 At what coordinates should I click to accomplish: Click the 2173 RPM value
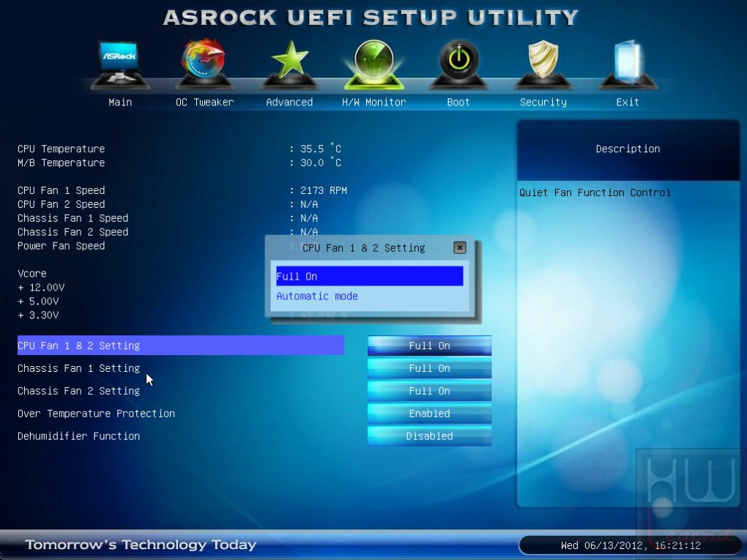click(x=324, y=190)
